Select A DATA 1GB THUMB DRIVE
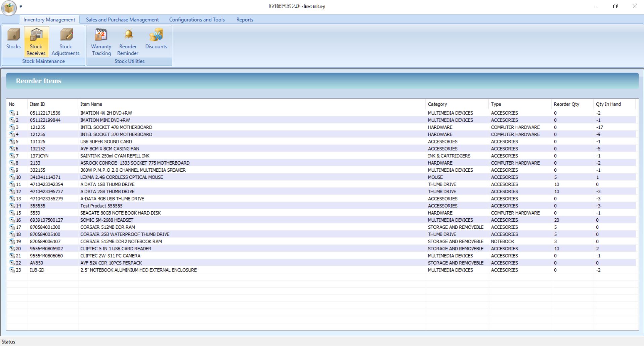This screenshot has width=644, height=346. click(107, 184)
